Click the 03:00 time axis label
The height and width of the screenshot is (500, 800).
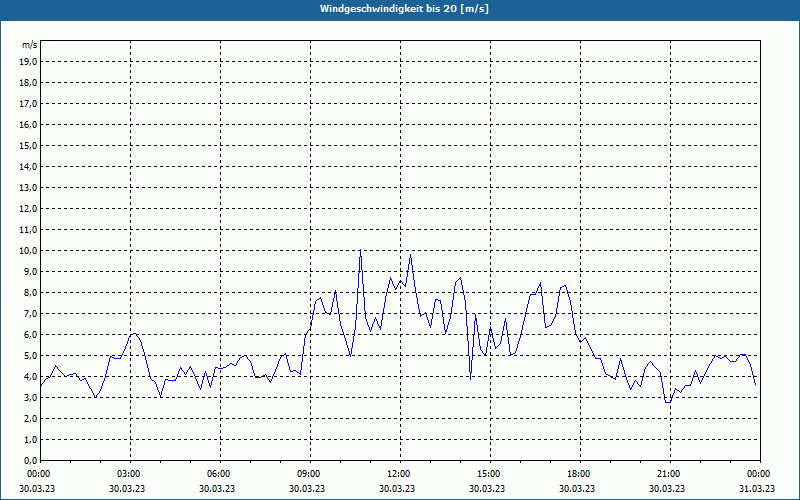point(131,474)
